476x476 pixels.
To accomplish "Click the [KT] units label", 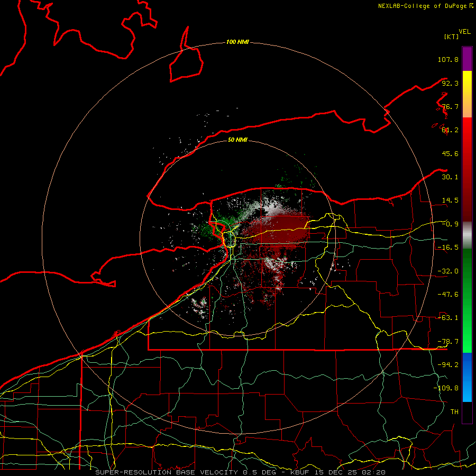I will [452, 36].
